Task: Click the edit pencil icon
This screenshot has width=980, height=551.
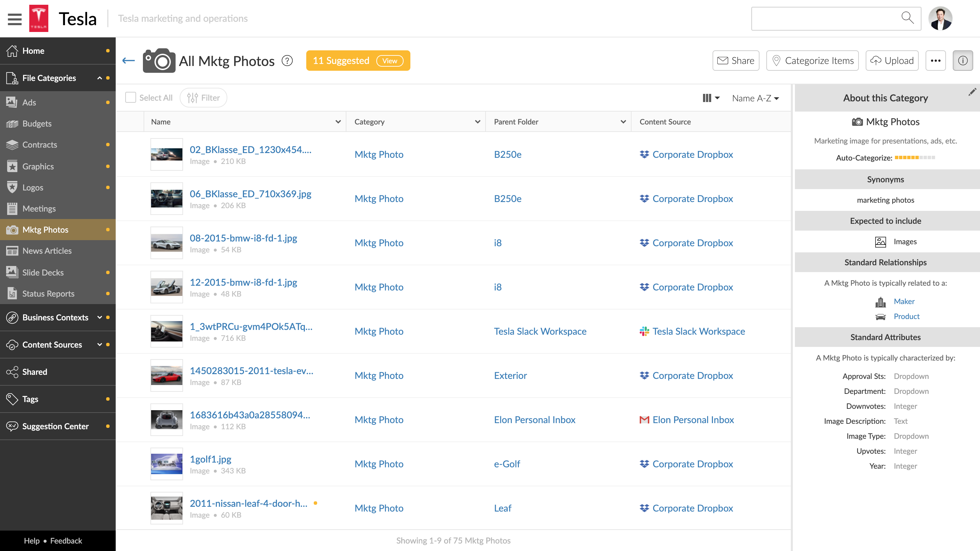Action: [x=972, y=92]
